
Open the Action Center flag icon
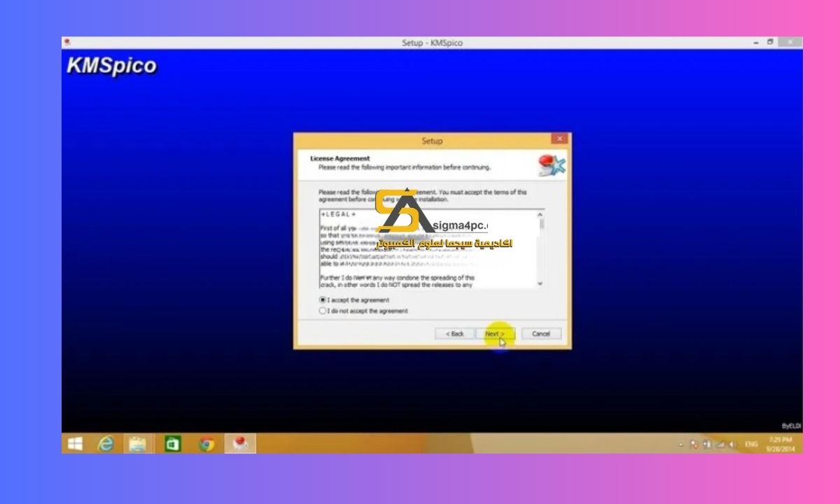click(x=694, y=444)
